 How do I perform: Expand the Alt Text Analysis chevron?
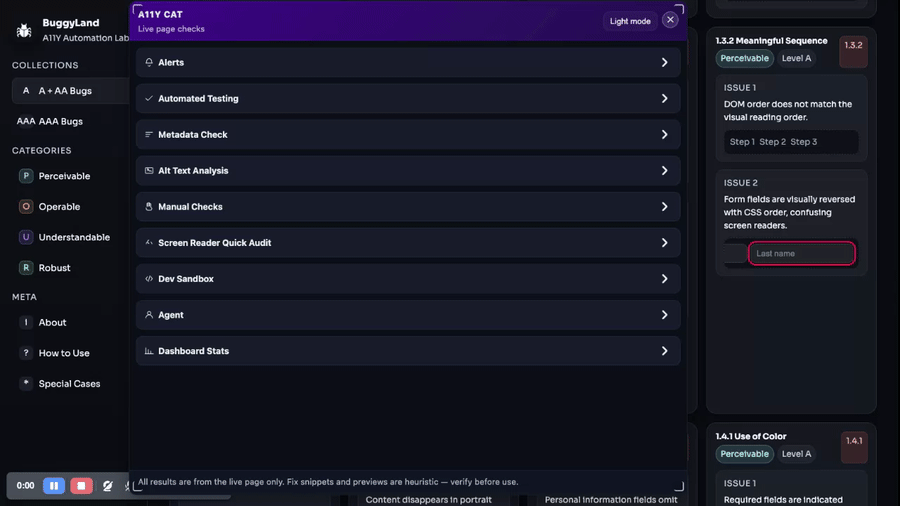[x=664, y=170]
